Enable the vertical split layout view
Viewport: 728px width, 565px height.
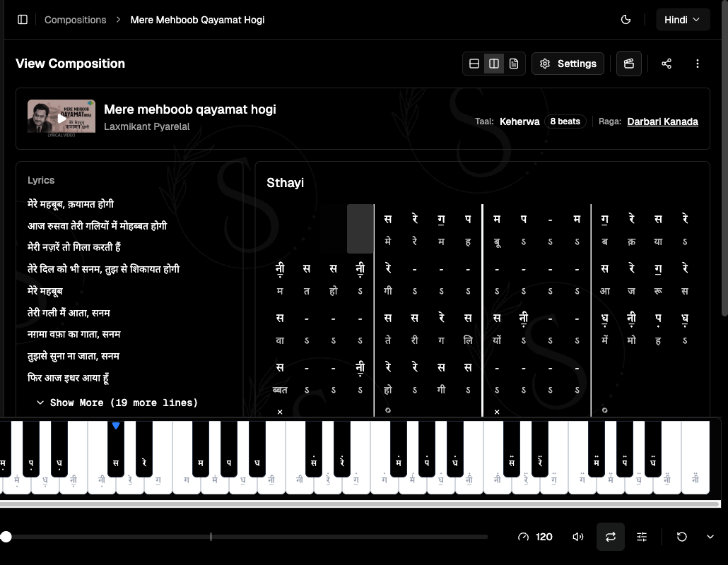tap(494, 64)
